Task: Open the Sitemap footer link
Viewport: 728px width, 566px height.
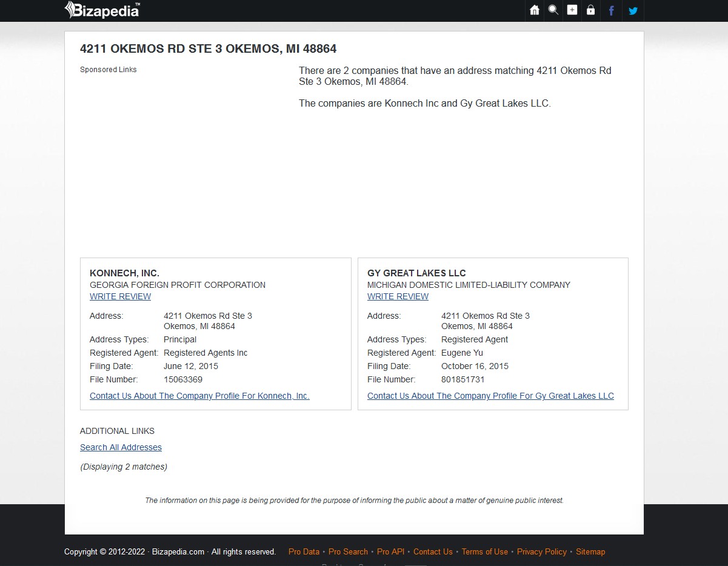Action: 590,551
